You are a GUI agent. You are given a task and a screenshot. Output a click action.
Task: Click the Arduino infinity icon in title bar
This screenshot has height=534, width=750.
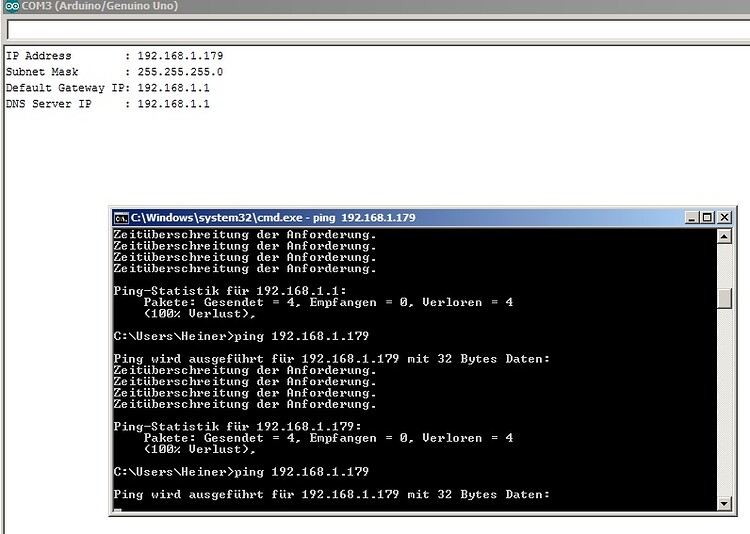coord(11,6)
